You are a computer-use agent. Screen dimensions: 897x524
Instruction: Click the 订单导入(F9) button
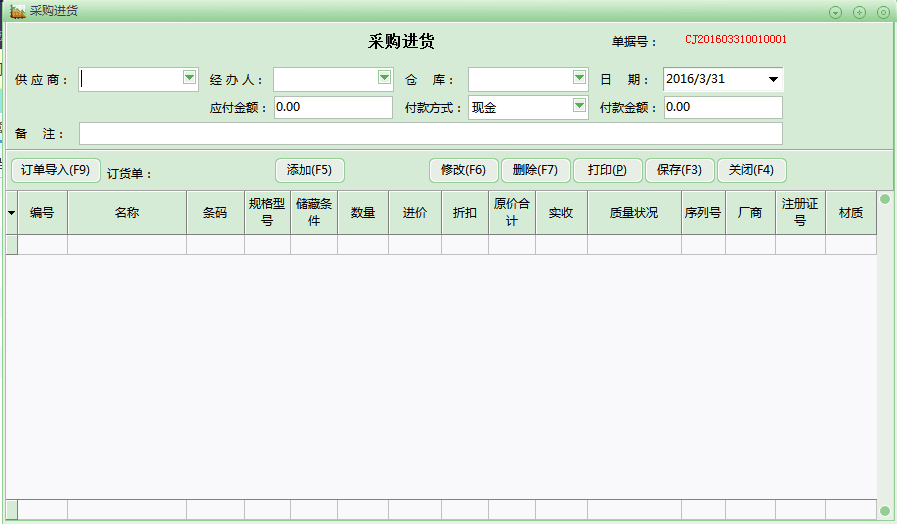56,170
